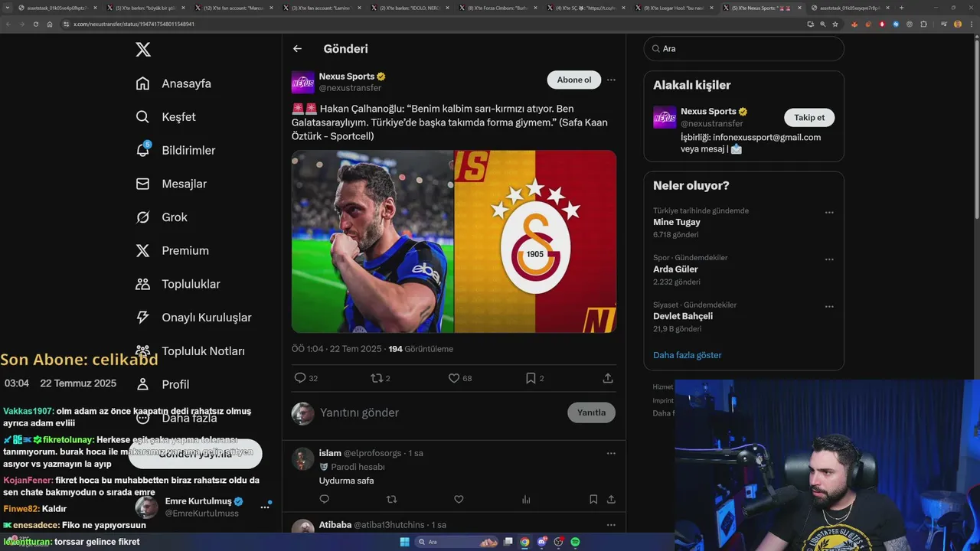Open options for the Arda Güler trend
The image size is (980, 551).
(829, 259)
